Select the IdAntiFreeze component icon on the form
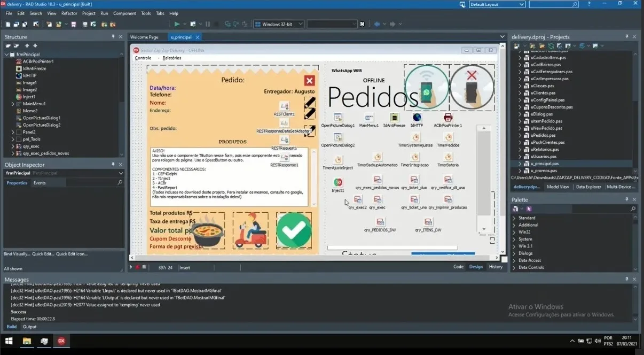 pos(394,117)
